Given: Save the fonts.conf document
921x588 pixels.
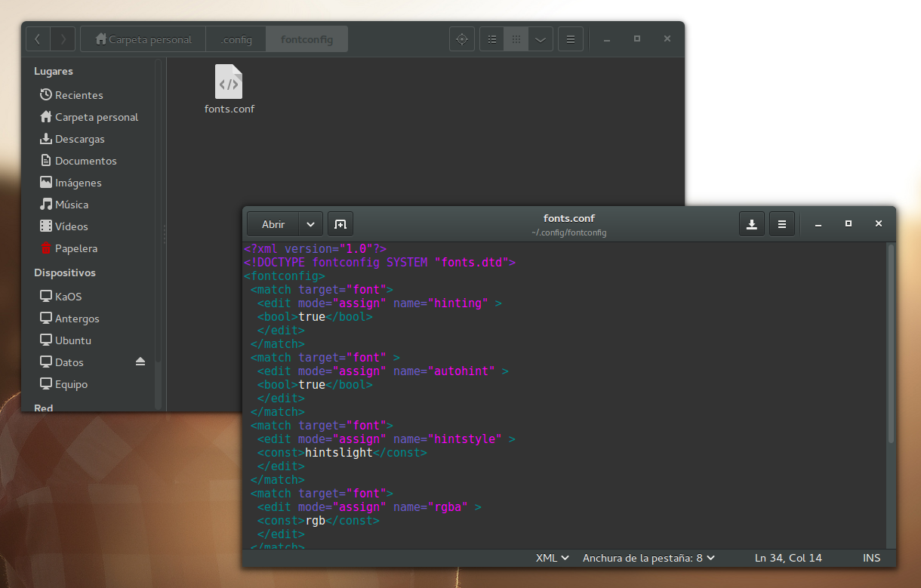Looking at the screenshot, I should point(752,224).
